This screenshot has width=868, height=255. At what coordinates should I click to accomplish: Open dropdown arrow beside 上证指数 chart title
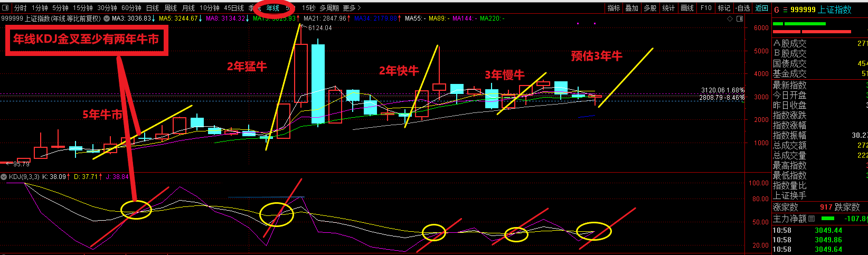(x=107, y=18)
